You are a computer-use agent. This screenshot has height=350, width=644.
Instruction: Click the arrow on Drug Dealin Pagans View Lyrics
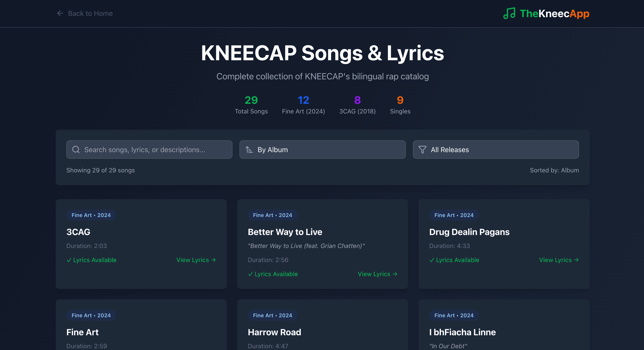576,260
